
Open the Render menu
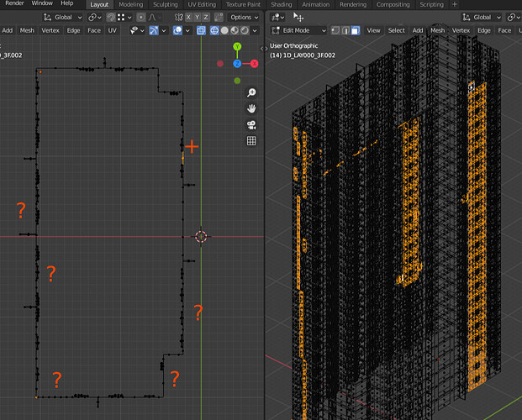point(14,3)
